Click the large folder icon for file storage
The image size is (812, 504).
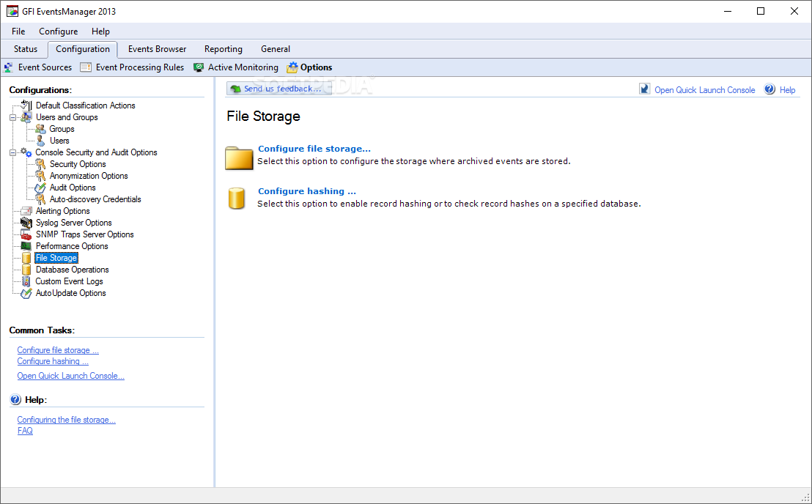click(x=239, y=157)
